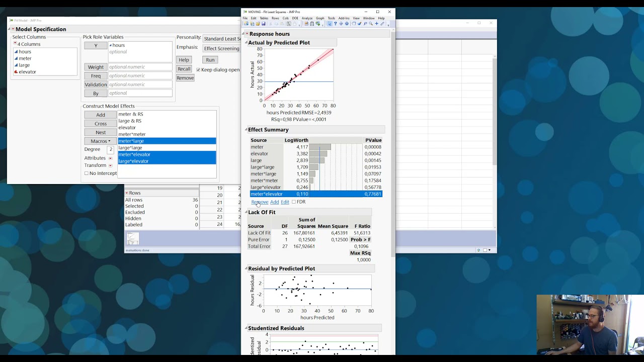Viewport: 644px width, 362px height.
Task: Open the Analyze menu
Action: point(307,18)
